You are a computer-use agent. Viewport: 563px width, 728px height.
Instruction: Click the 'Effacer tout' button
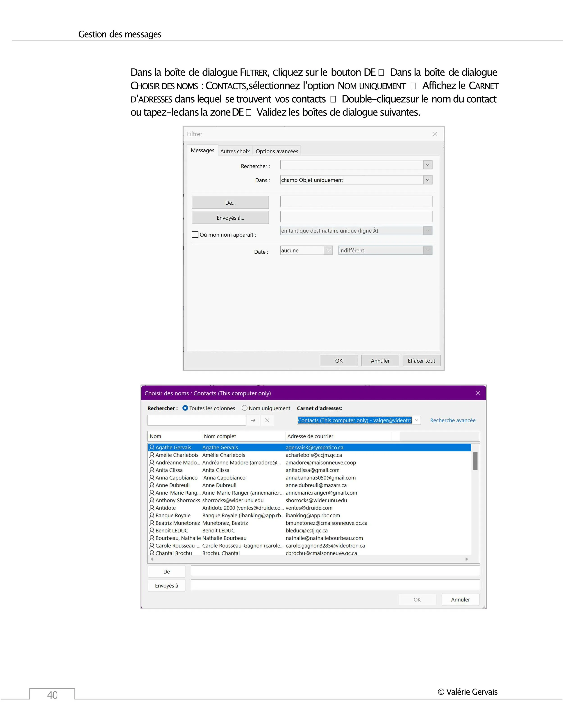pyautogui.click(x=422, y=360)
